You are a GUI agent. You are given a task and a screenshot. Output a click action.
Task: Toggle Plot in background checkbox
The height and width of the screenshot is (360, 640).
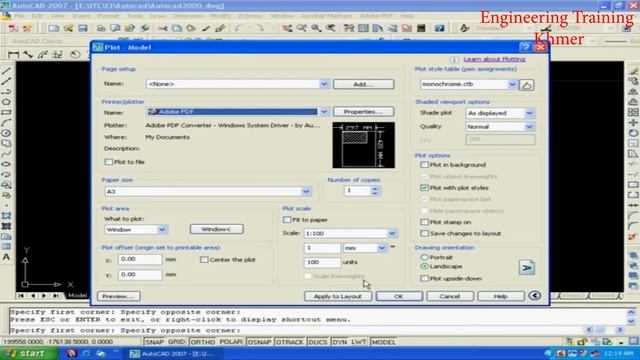(x=424, y=165)
